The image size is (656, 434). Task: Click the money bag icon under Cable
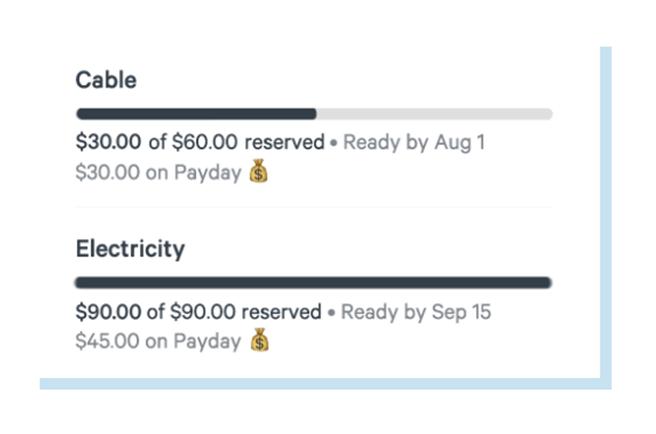[x=258, y=172]
